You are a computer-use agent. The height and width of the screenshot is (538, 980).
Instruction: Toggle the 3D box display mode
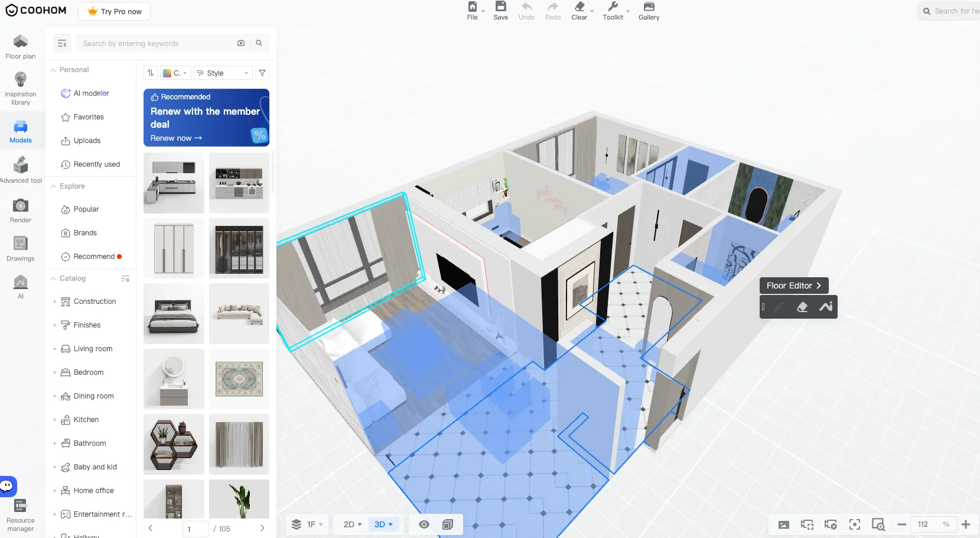point(448,524)
